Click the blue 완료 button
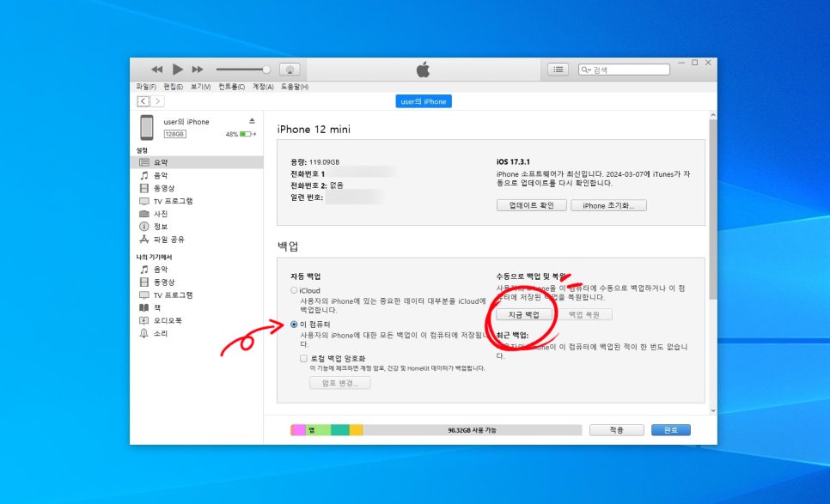Viewport: 830px width, 504px height. pos(671,430)
